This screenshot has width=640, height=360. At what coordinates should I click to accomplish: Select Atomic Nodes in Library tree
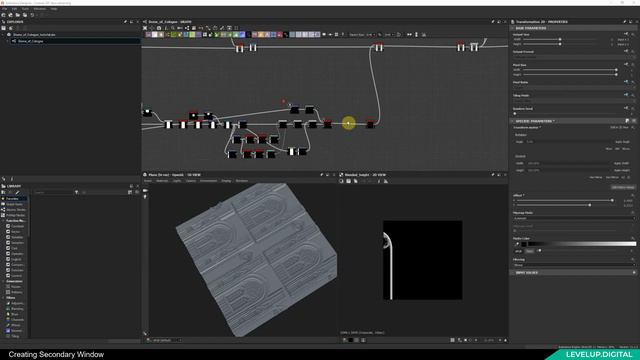(x=16, y=209)
